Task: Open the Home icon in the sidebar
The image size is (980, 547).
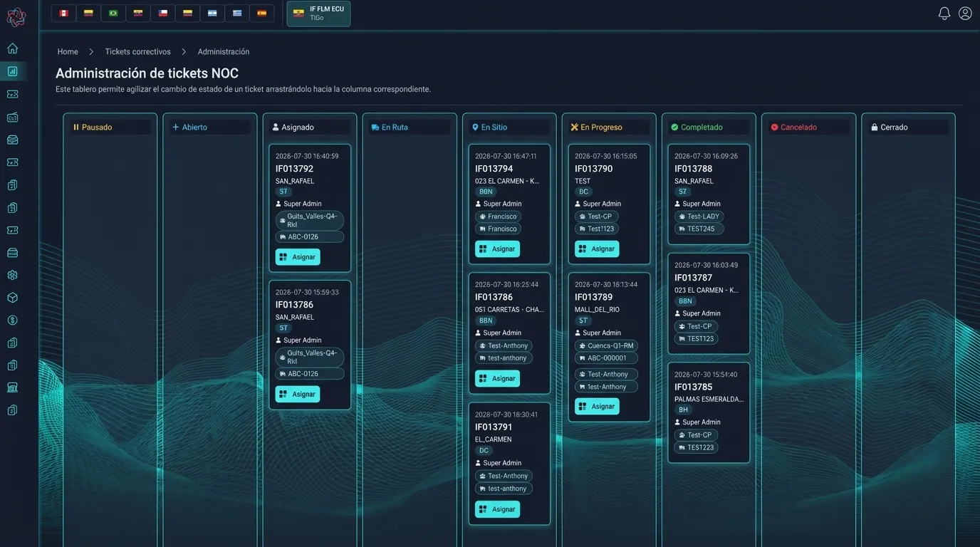Action: tap(12, 48)
